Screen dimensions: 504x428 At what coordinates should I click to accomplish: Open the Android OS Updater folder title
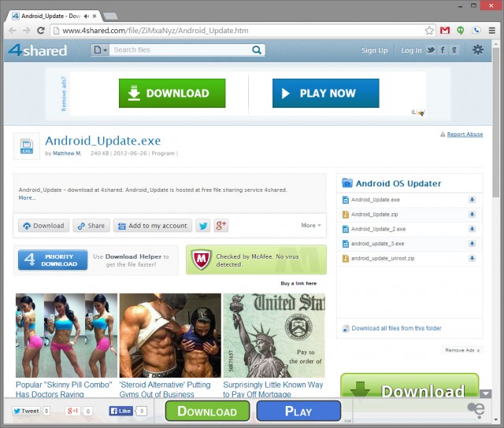point(398,183)
